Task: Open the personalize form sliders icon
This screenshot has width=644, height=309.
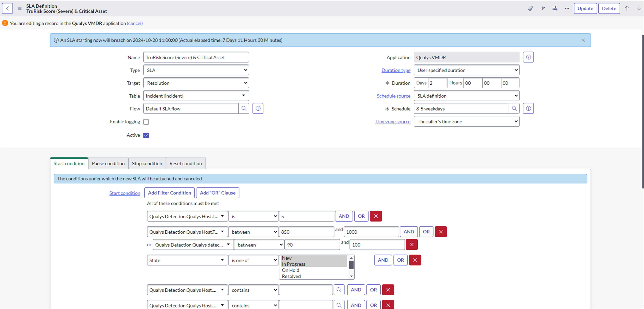Action: click(x=555, y=9)
